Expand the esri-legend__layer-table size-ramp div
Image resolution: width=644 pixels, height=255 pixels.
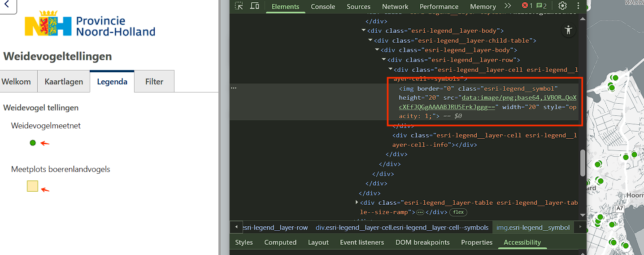tap(357, 202)
